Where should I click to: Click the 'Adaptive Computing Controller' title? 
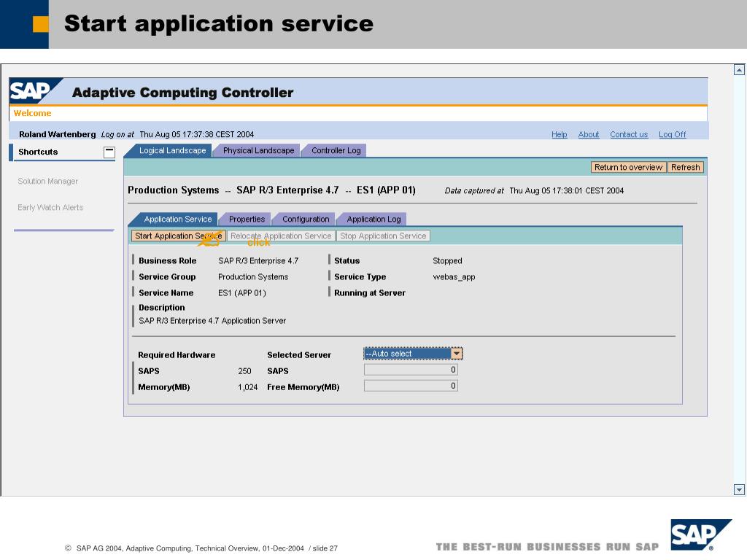182,93
